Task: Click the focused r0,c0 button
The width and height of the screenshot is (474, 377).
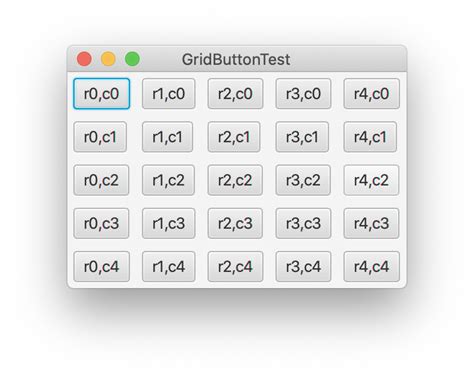Action: click(x=101, y=94)
